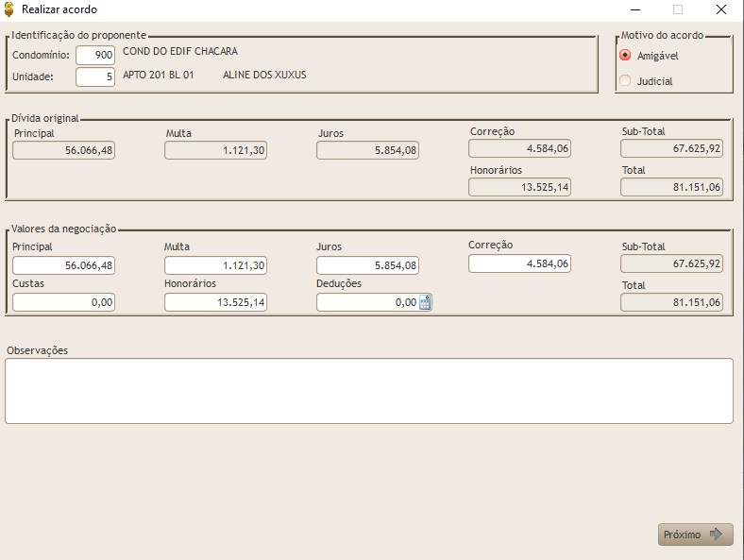Click the Unidade number field
The width and height of the screenshot is (744, 560).
point(95,76)
